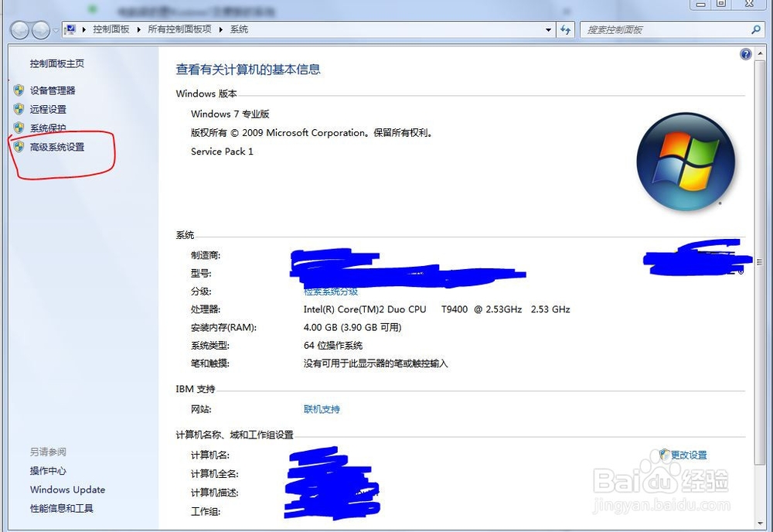Select the 系统 breadcrumb
Image resolution: width=773 pixels, height=532 pixels.
click(239, 29)
